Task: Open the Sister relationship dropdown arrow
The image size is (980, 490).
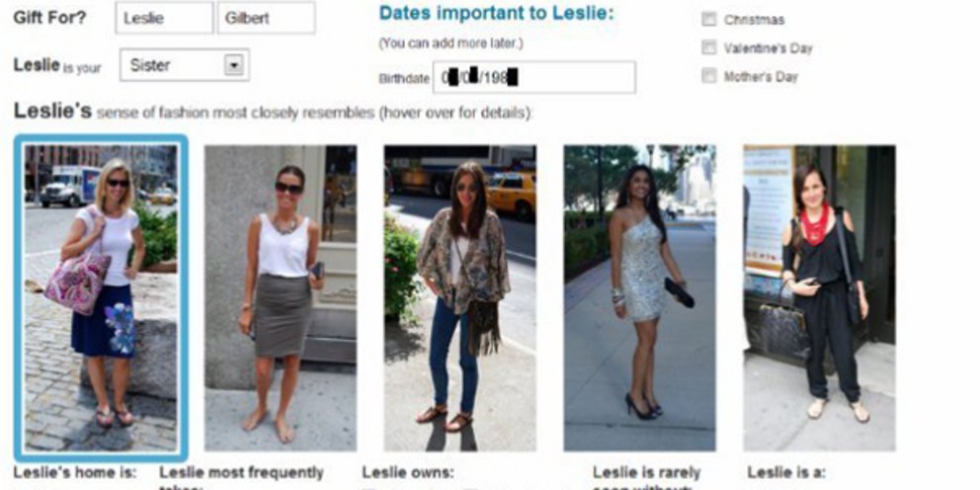Action: pyautogui.click(x=234, y=65)
